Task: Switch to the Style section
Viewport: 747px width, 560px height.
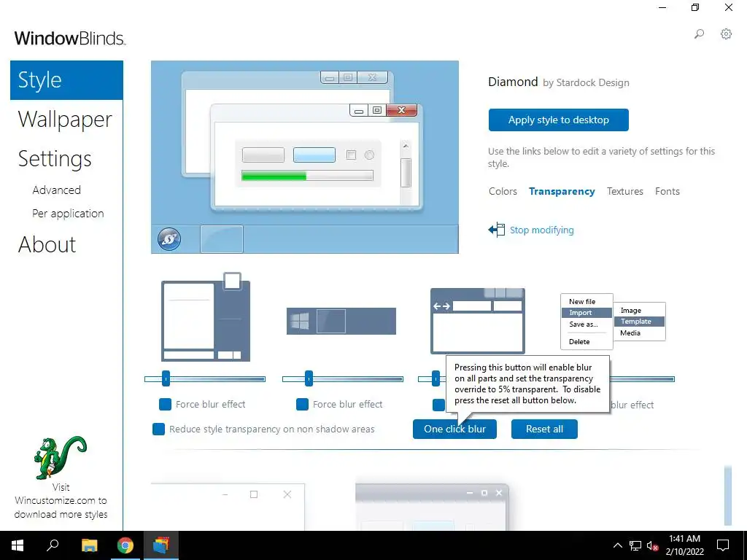Action: tap(66, 80)
